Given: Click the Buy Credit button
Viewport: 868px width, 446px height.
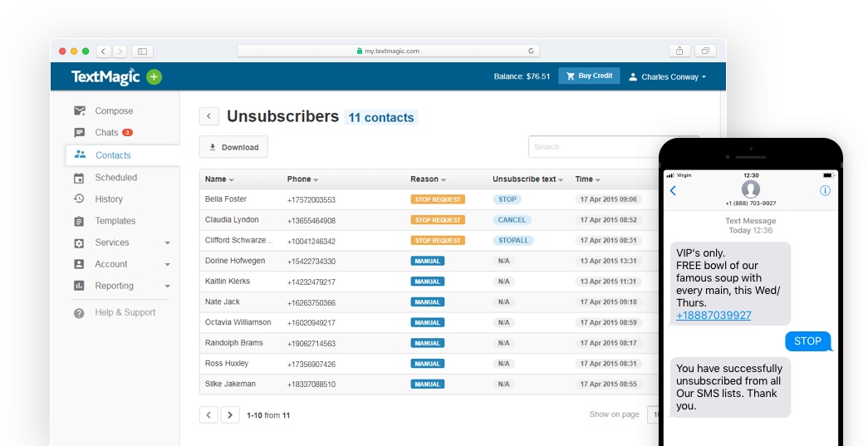Looking at the screenshot, I should point(589,76).
